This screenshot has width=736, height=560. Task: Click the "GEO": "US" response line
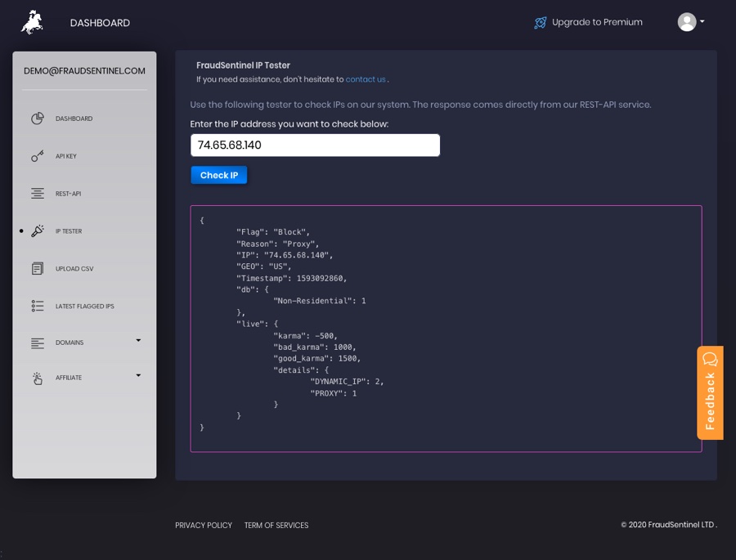point(264,267)
